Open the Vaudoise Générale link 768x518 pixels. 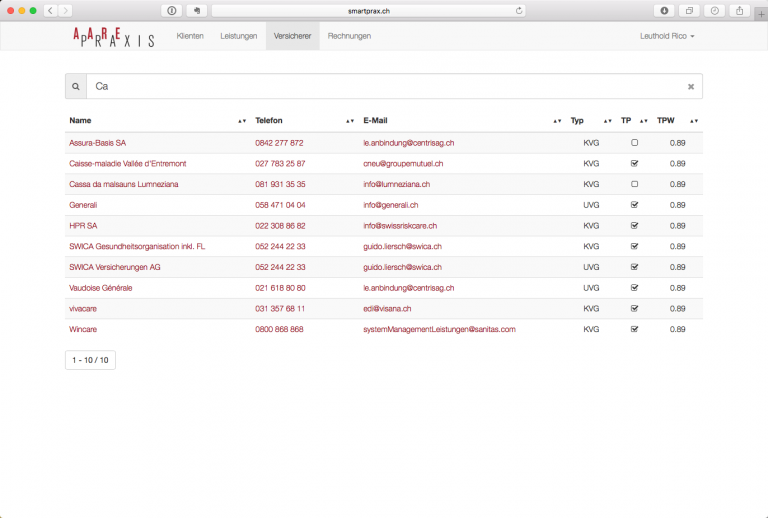point(100,288)
